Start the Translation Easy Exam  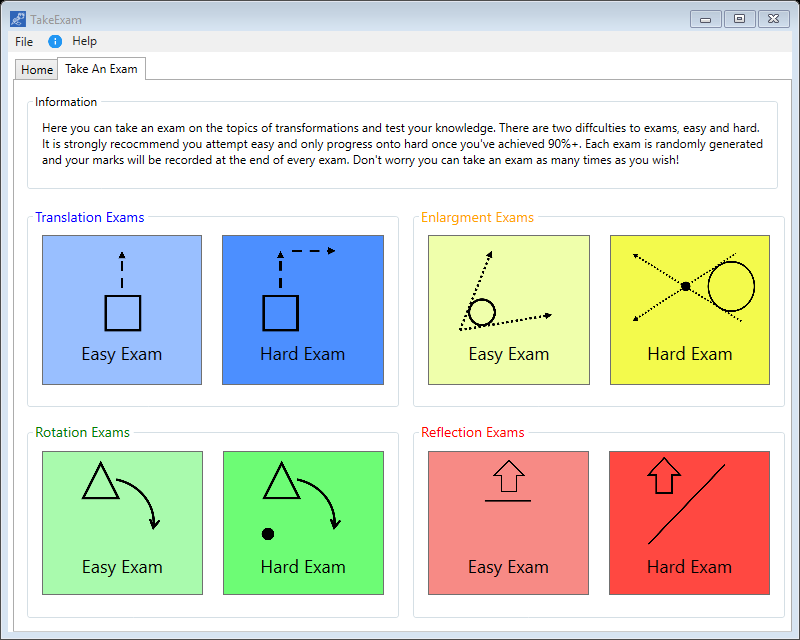122,310
